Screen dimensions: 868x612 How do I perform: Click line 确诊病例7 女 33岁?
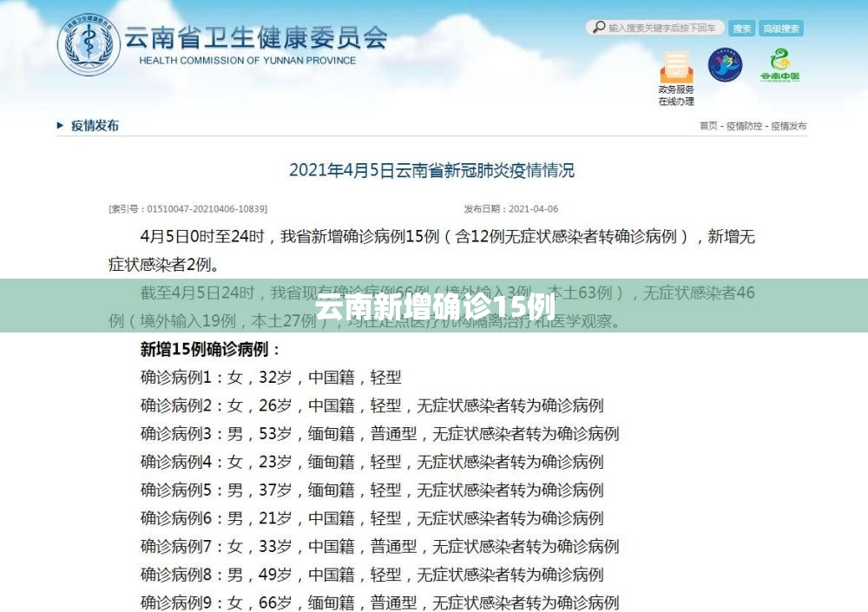tap(380, 547)
